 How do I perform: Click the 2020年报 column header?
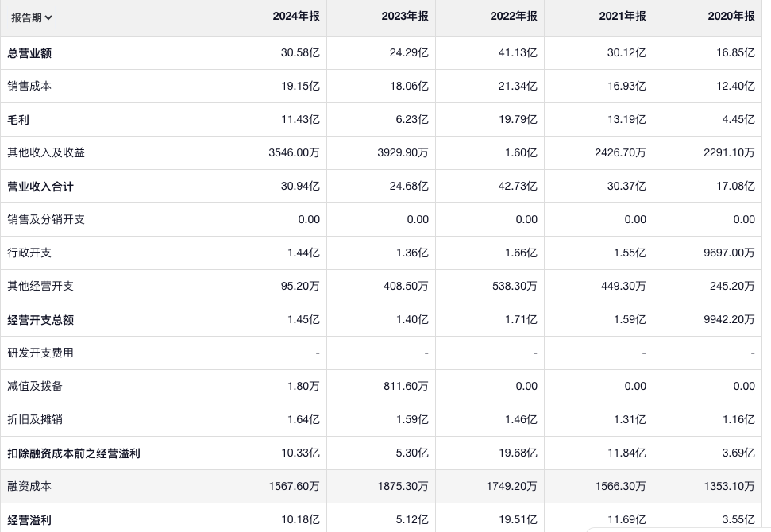(731, 16)
